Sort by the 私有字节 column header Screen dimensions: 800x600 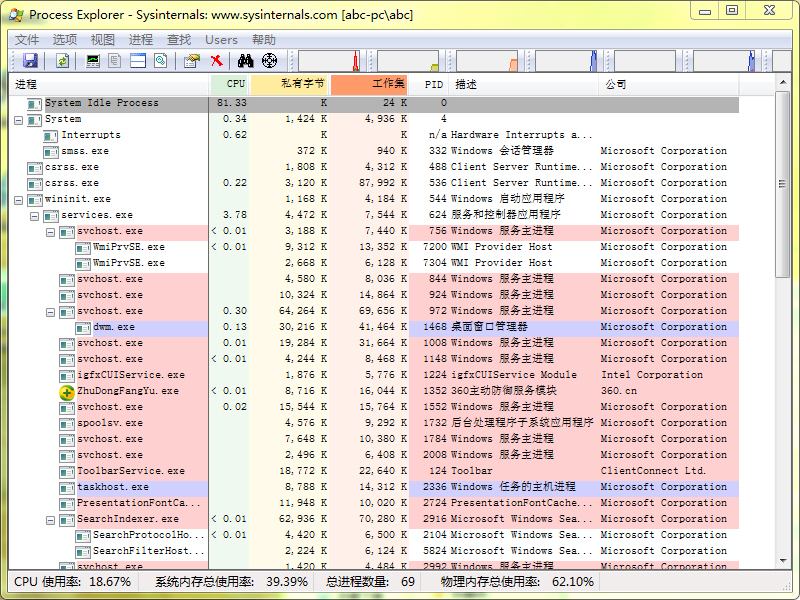point(289,84)
